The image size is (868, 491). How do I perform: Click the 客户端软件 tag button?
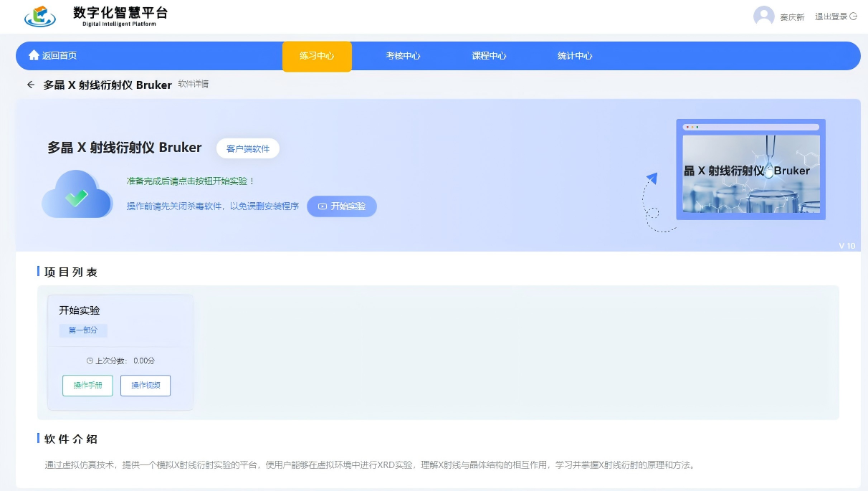[248, 148]
